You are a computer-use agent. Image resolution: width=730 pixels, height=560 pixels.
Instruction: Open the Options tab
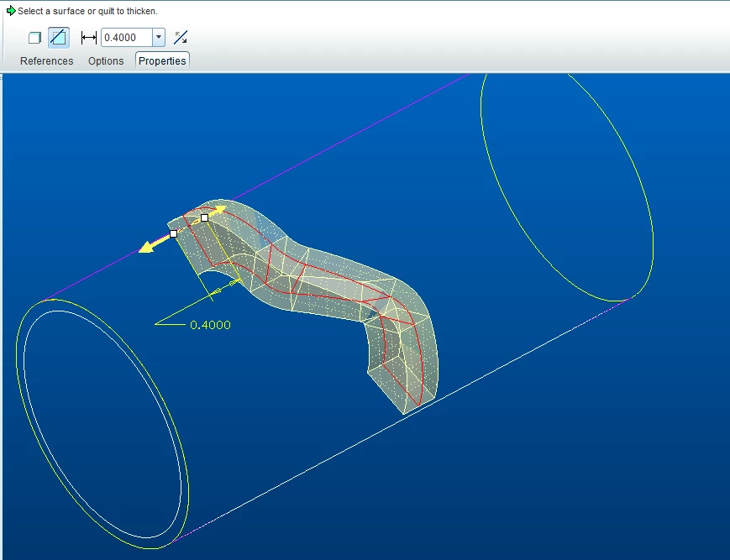(106, 61)
